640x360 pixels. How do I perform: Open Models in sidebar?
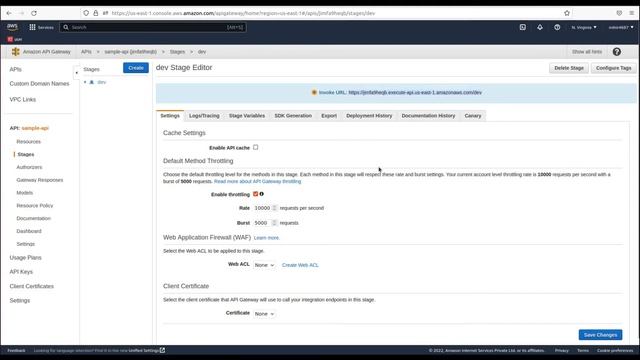click(x=24, y=193)
